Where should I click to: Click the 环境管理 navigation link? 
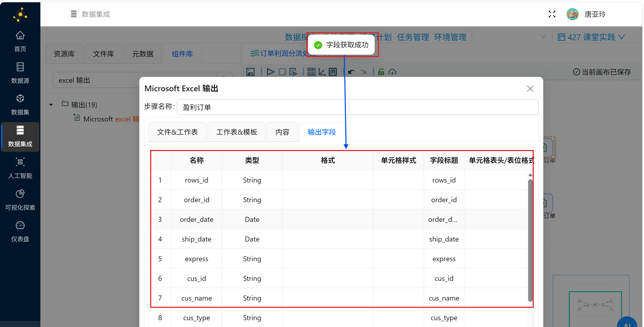coord(450,37)
